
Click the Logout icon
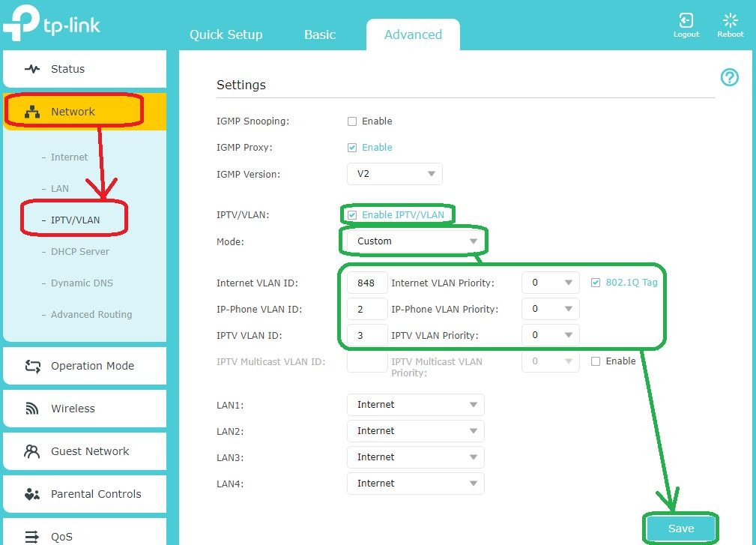click(x=686, y=20)
